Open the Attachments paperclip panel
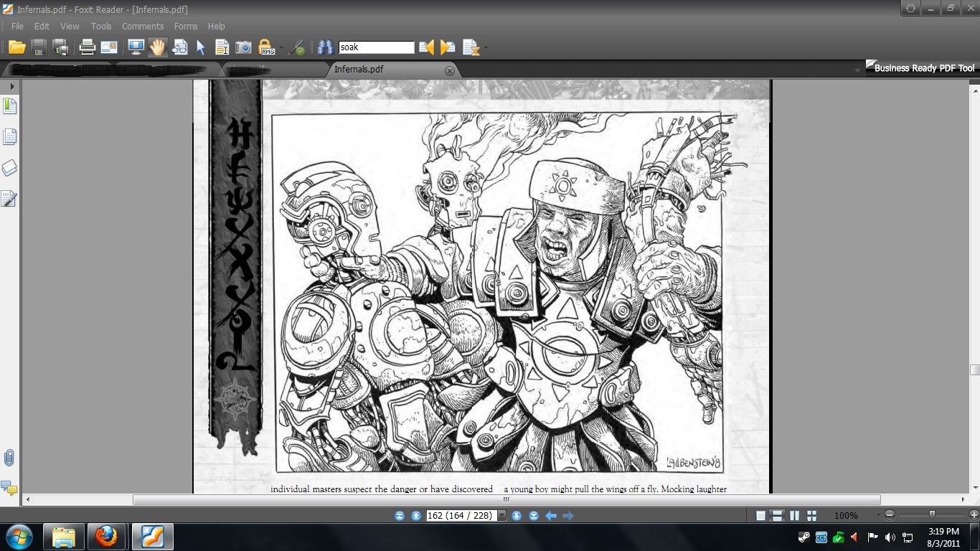Screen dimensions: 980x551 click(x=9, y=458)
